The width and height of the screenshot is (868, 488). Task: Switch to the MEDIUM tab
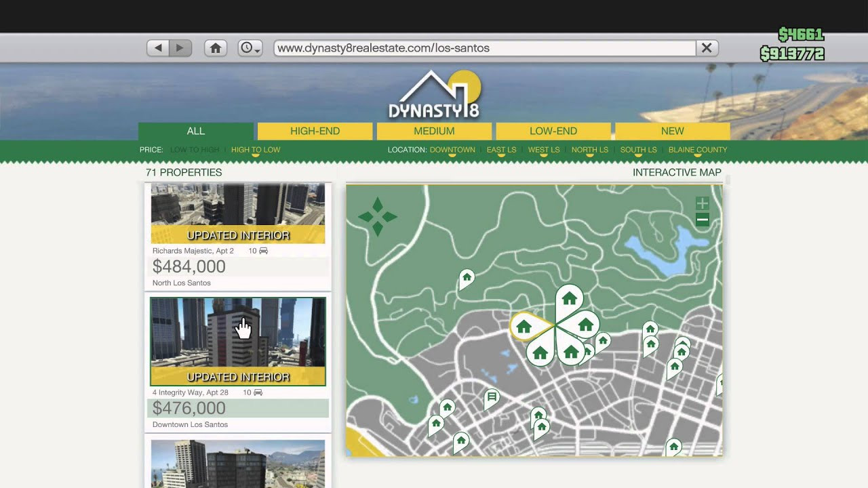point(434,131)
